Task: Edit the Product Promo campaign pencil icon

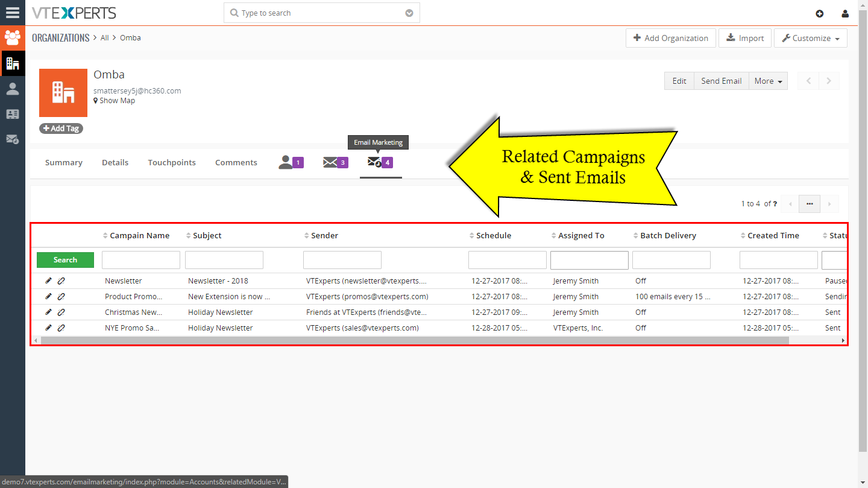Action: click(x=48, y=296)
